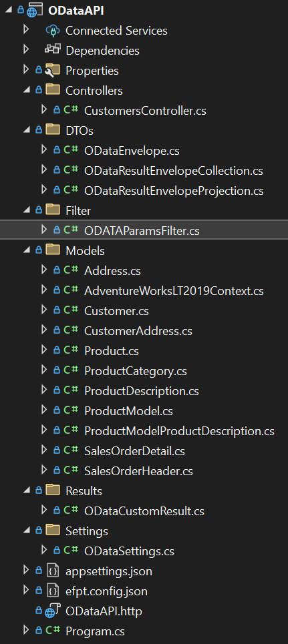
Task: Expand the Program.cs arrow
Action: pos(26,630)
